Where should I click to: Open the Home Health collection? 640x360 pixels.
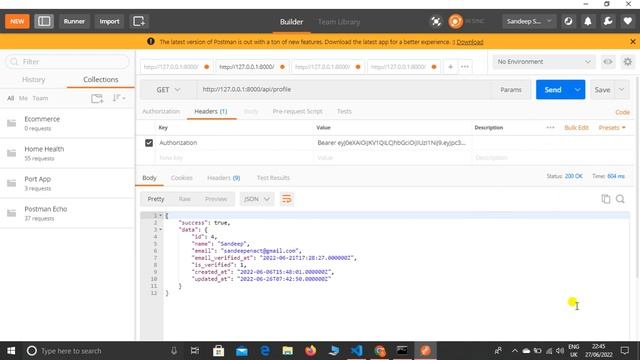point(67,153)
